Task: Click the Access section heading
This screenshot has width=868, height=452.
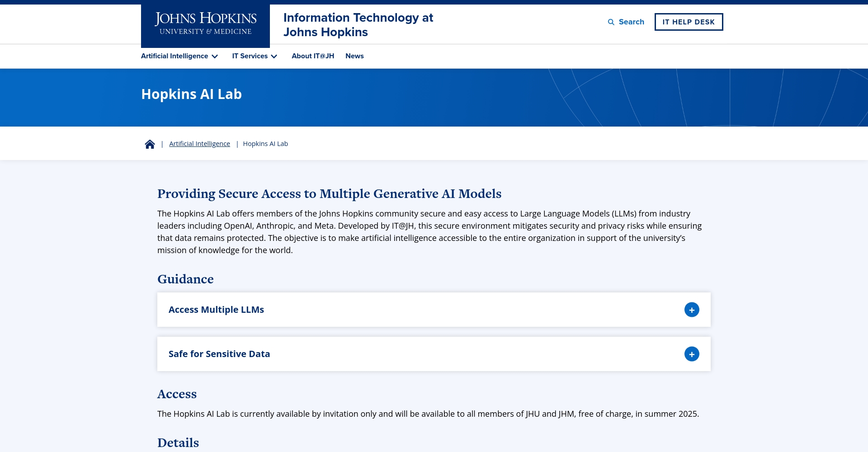Action: pyautogui.click(x=177, y=394)
